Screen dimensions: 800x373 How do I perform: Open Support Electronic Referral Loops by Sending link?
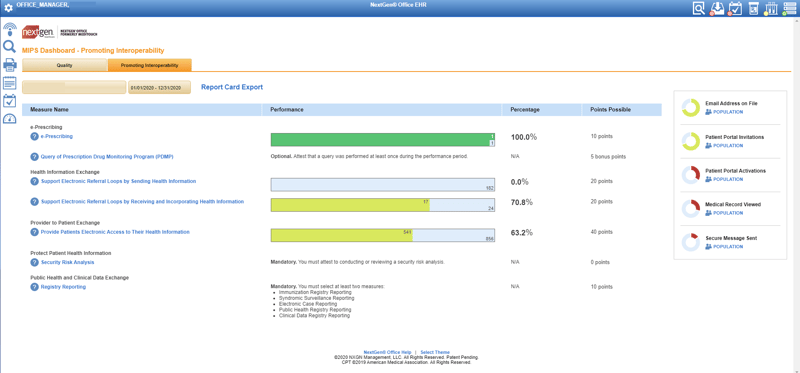coord(118,181)
